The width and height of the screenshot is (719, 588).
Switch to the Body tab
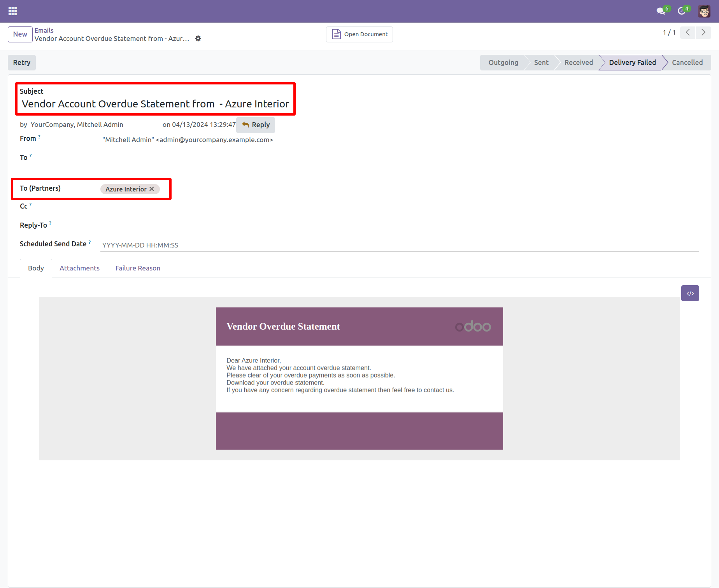(x=36, y=268)
